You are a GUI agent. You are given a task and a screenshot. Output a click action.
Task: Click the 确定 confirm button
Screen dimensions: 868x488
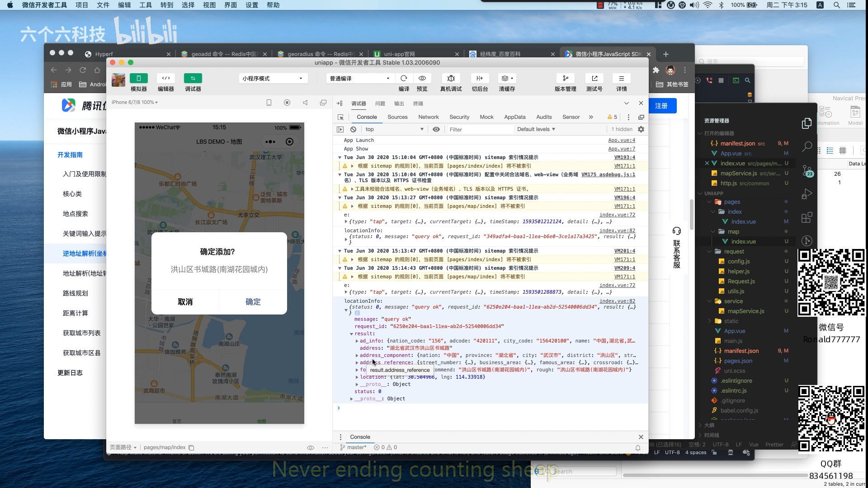[253, 301]
